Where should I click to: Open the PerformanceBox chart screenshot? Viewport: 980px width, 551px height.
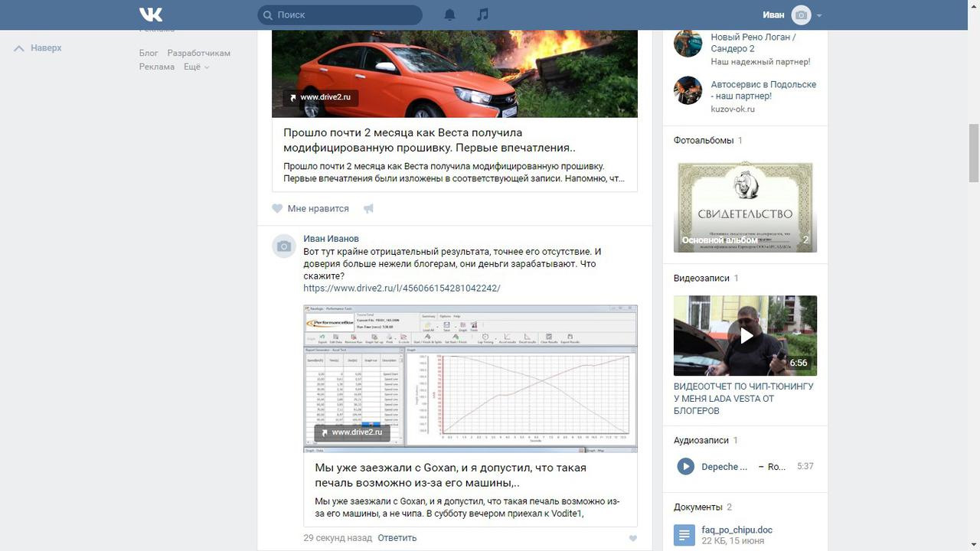click(470, 379)
